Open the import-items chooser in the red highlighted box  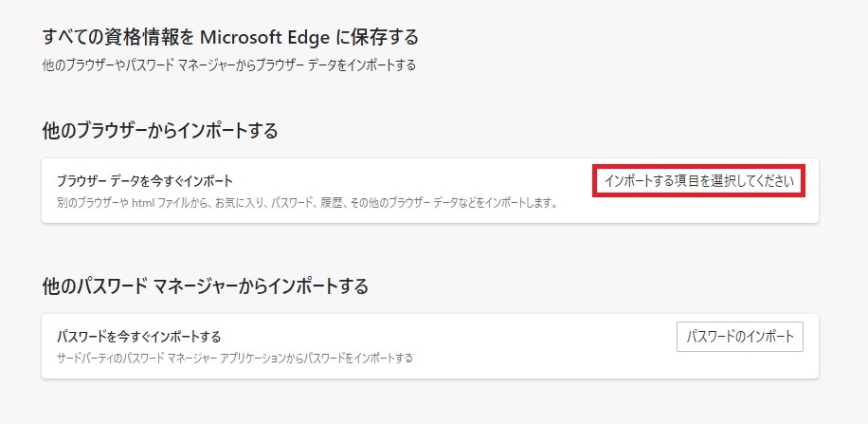[698, 180]
